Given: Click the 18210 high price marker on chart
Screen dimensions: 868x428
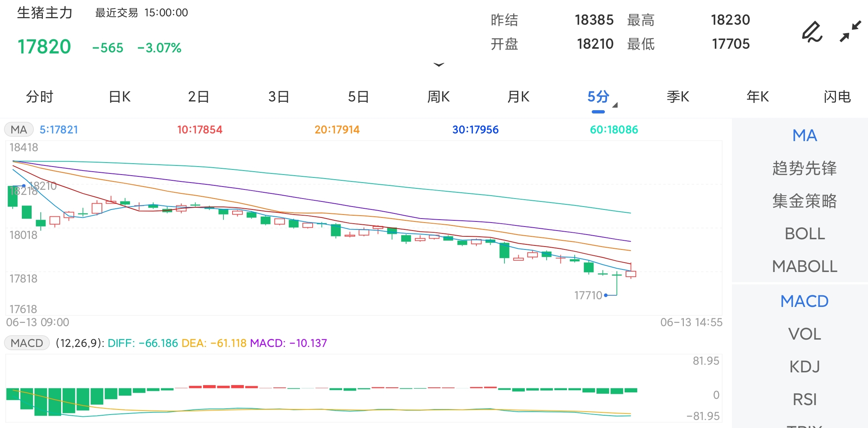Looking at the screenshot, I should coord(43,186).
